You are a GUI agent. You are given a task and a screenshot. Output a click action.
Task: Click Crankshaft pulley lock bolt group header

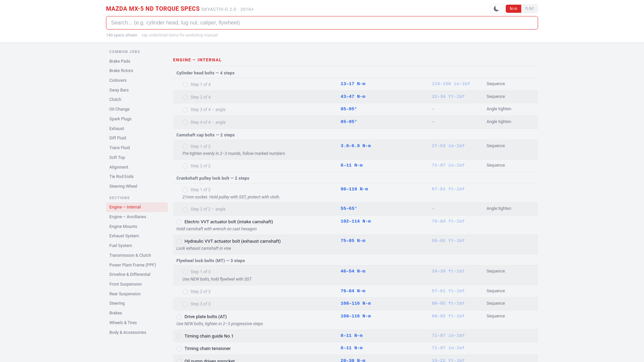point(356,178)
